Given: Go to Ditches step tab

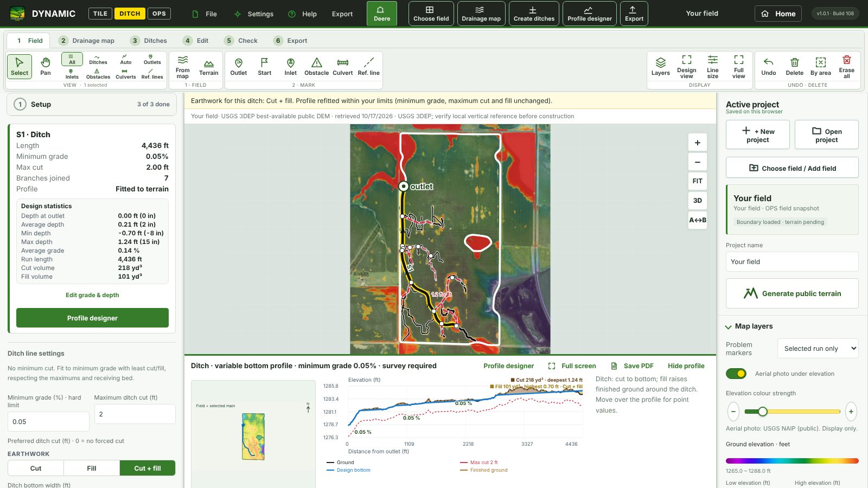Looking at the screenshot, I should coord(149,41).
